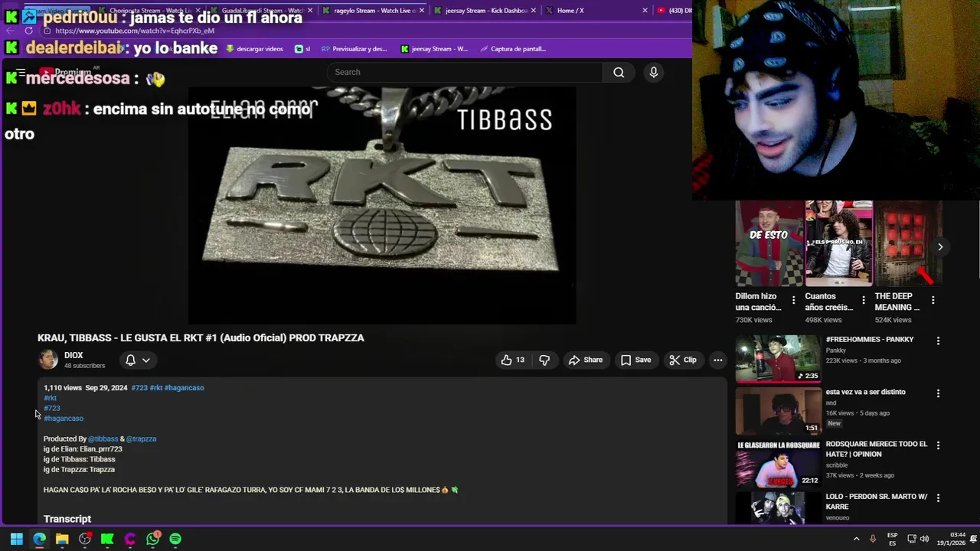Open esta vez va a ser distinto thumbnail
The width and height of the screenshot is (980, 551).
(x=778, y=411)
